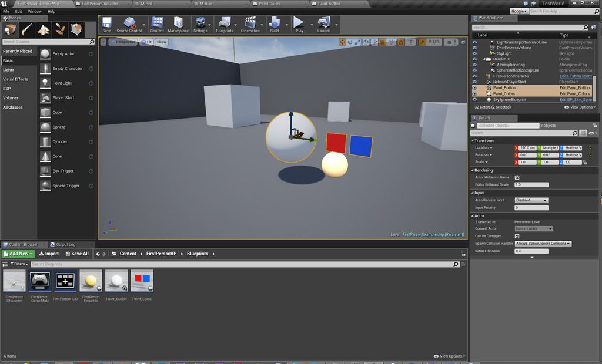Toggle Can be Damaged checkbox
Screen dimensions: 602x364
pyautogui.click(x=517, y=236)
